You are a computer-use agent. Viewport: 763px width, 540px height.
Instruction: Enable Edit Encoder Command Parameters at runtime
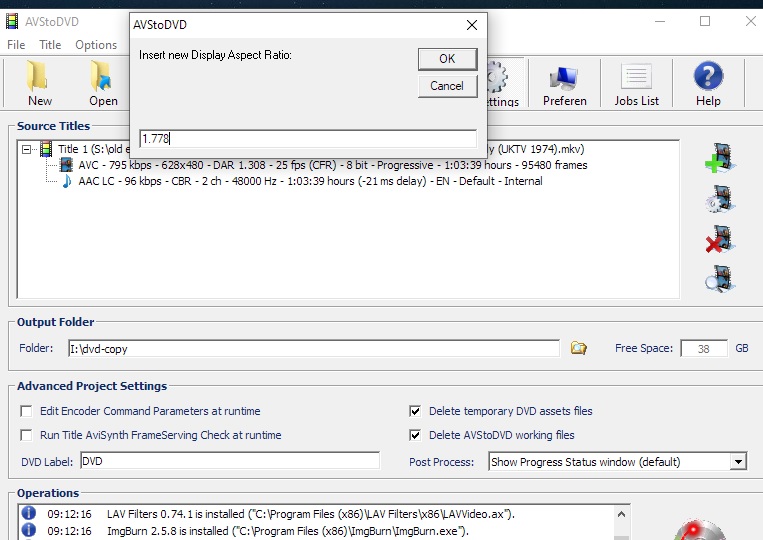tap(26, 411)
